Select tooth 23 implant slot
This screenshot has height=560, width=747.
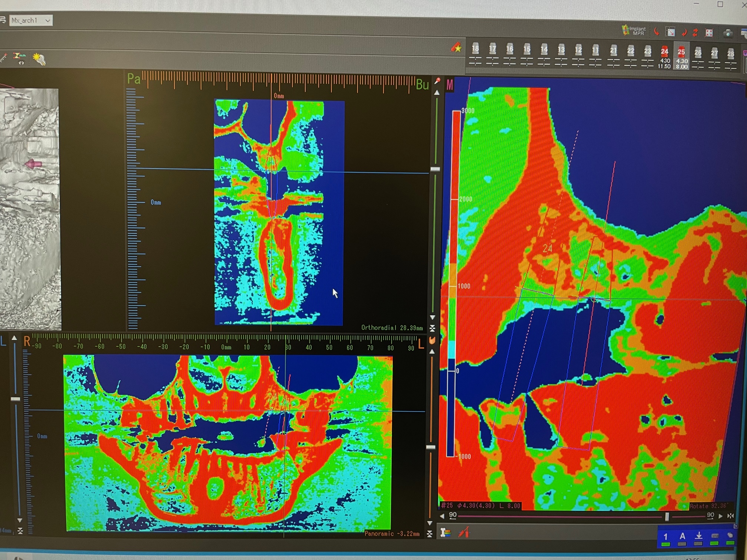[x=648, y=57]
